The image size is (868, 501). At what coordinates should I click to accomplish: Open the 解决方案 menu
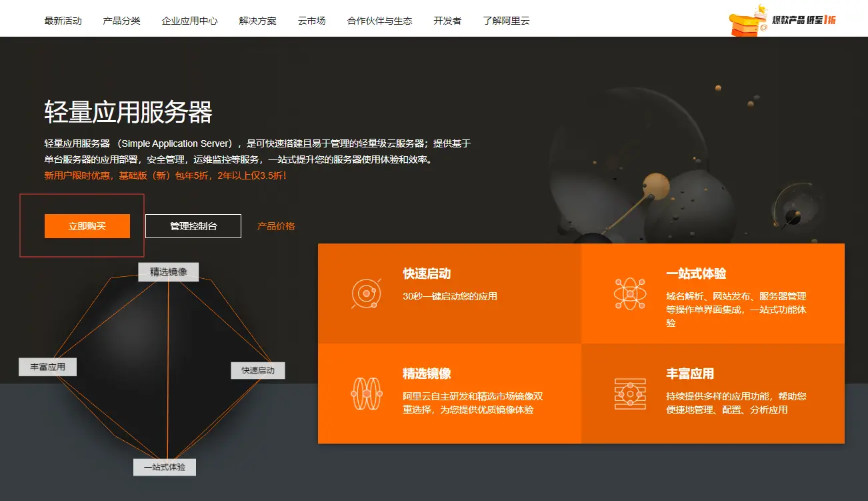(x=257, y=21)
